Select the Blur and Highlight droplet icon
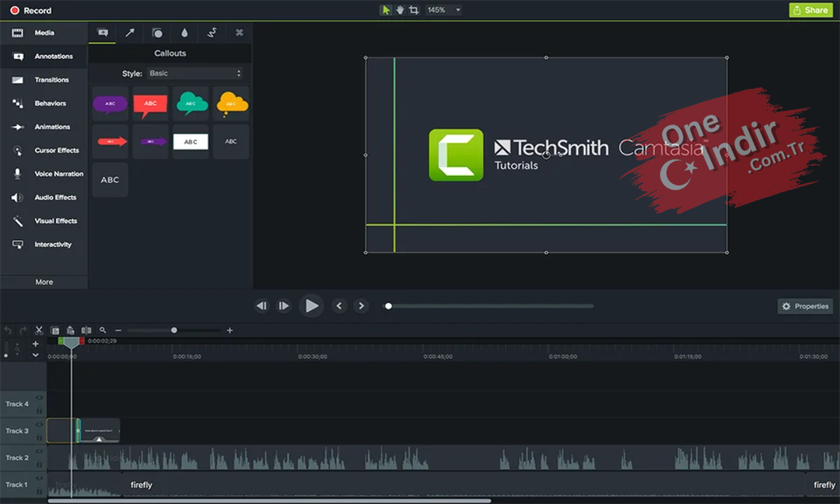Screen dimensions: 840x504 [184, 33]
